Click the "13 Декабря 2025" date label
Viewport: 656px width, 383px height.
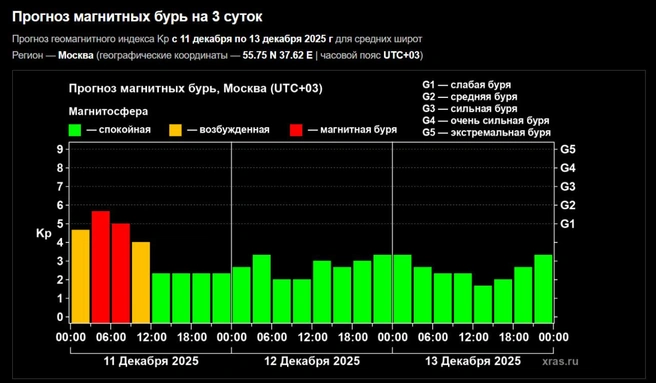tap(473, 361)
